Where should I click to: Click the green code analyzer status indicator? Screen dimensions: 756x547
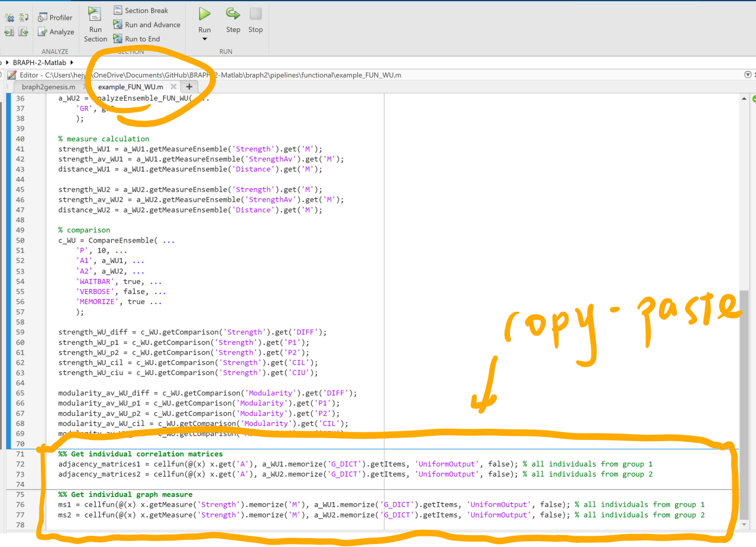pos(754,99)
